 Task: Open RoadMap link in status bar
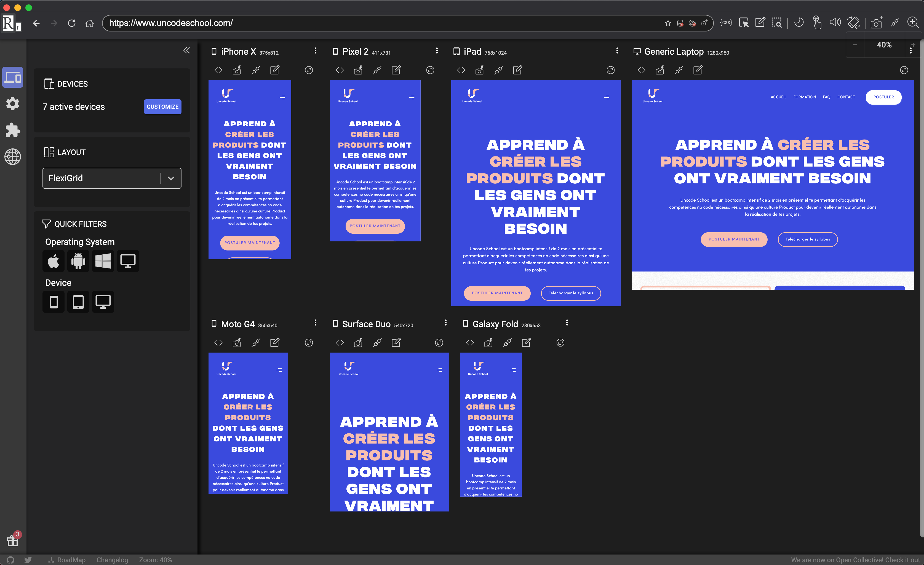coord(67,560)
